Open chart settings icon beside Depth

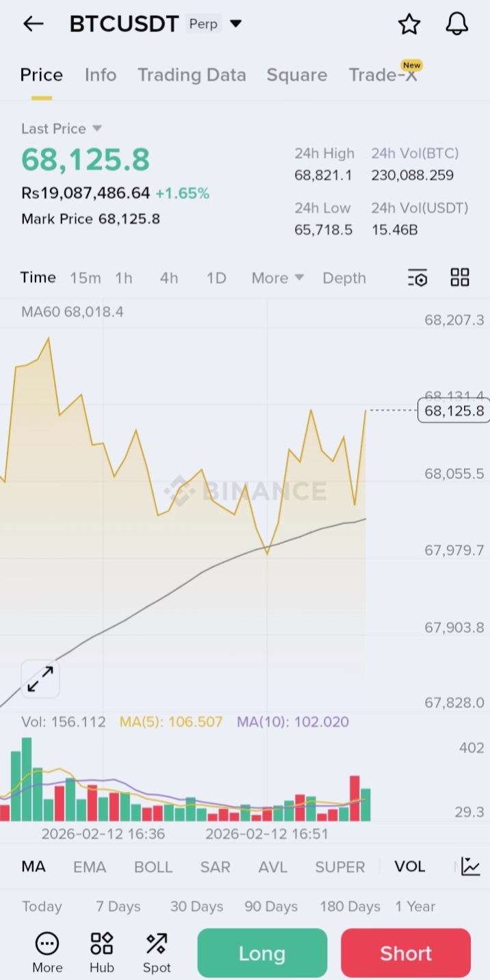point(417,278)
